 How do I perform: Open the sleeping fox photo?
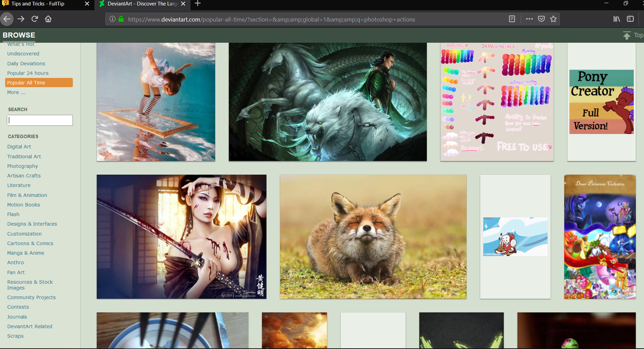point(373,236)
